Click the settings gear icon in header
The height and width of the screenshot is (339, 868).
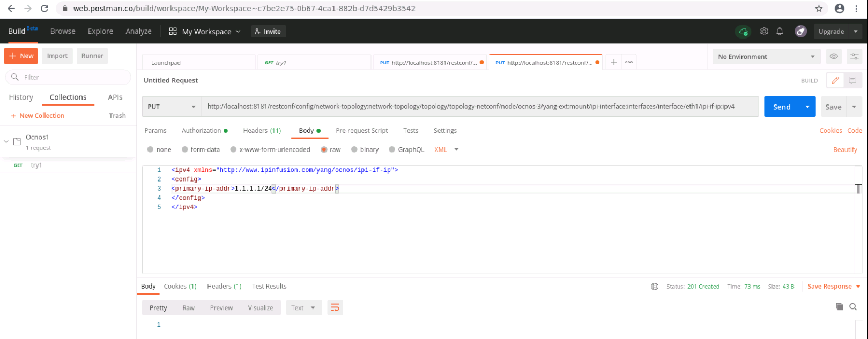pyautogui.click(x=764, y=32)
